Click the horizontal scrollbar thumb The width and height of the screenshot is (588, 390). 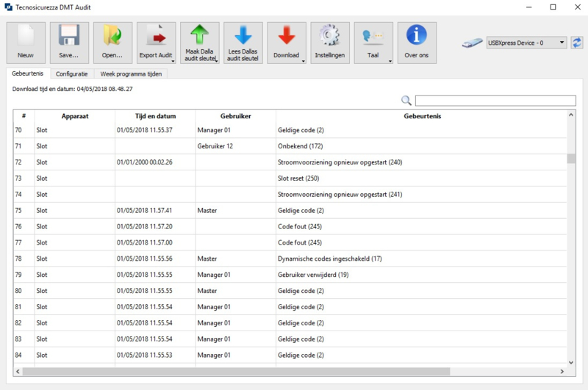(236, 371)
